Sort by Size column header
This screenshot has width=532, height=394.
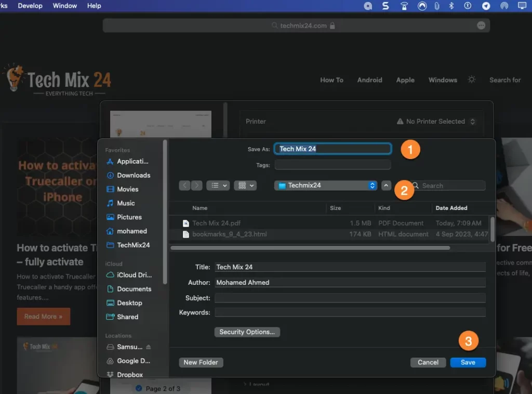[335, 208]
